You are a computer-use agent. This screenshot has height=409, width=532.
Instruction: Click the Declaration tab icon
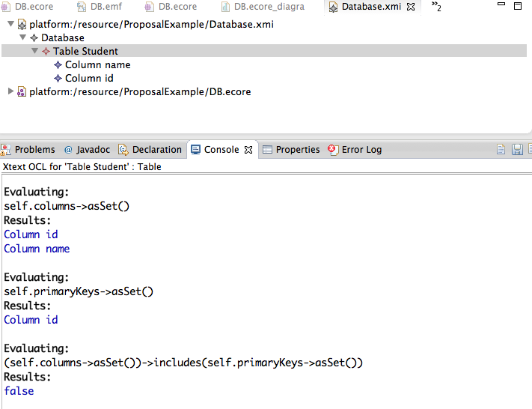coord(123,150)
